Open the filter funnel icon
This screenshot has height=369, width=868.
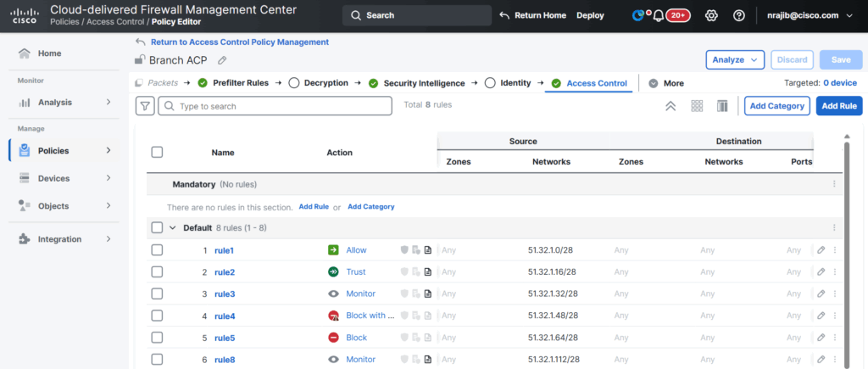145,106
